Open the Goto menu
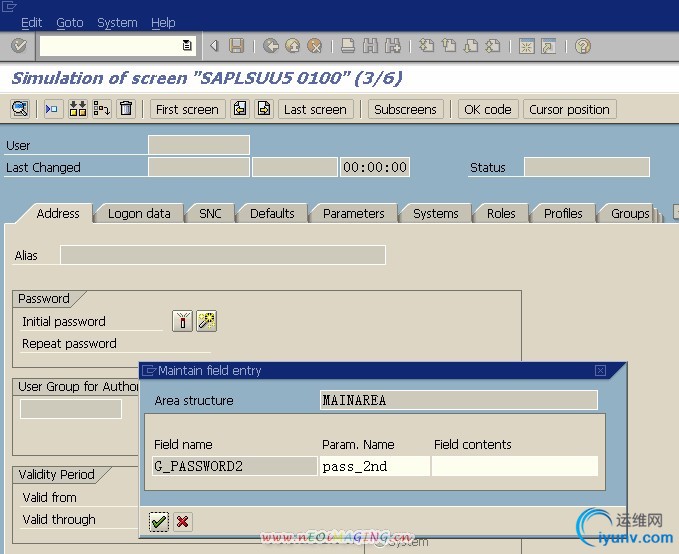 (x=70, y=23)
